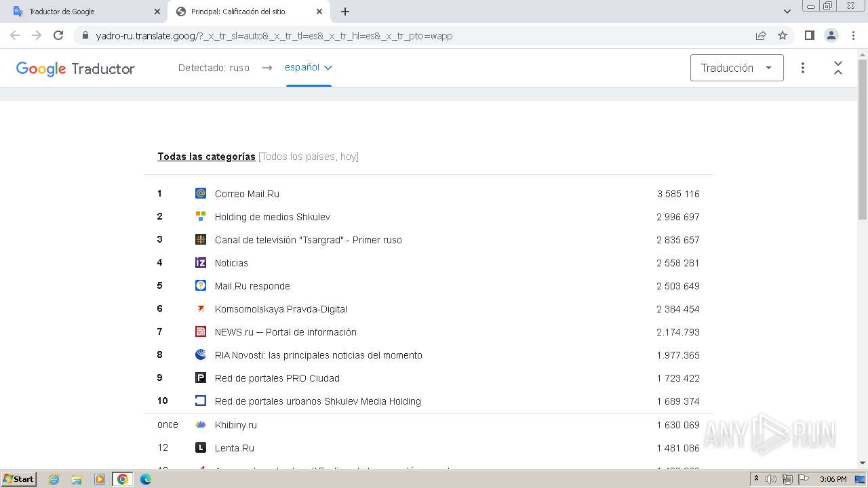
Task: Open Red de portales PRO Ciudad link
Action: 277,378
